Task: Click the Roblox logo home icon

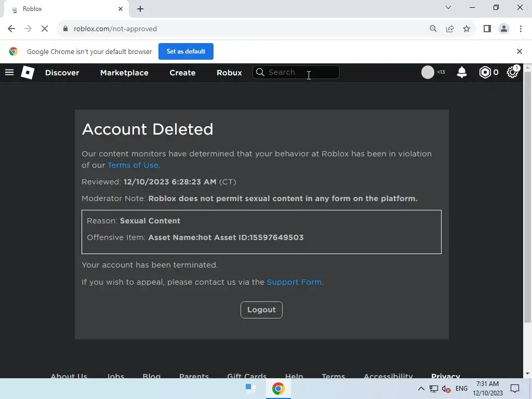Action: (x=28, y=72)
